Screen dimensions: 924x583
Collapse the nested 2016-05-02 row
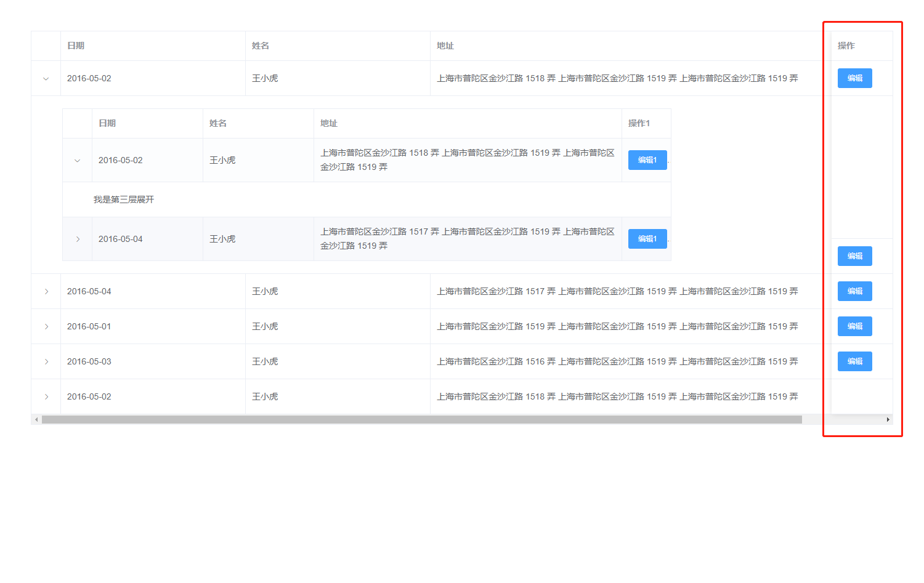tap(77, 160)
